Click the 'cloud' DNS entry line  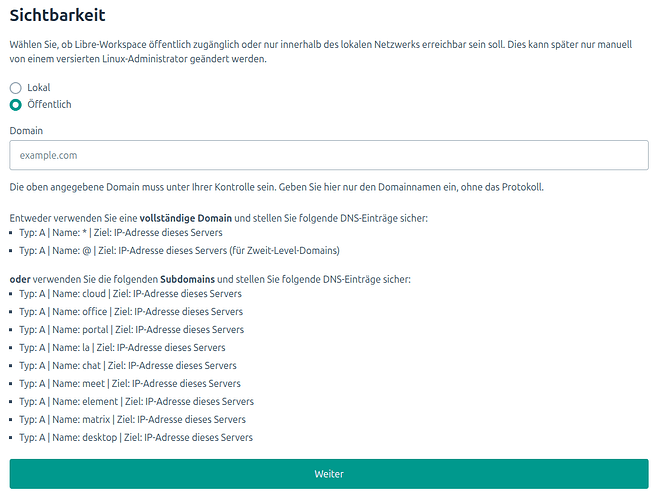[x=130, y=294]
